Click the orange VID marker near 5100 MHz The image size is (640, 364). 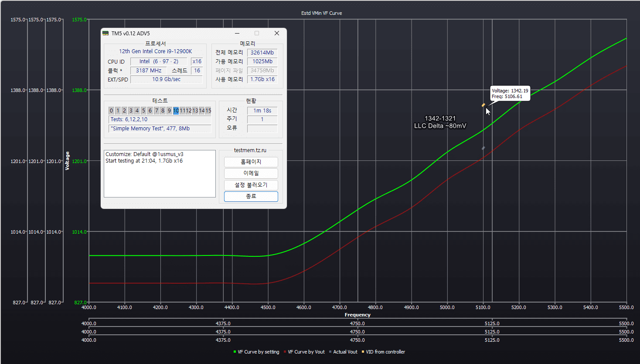point(483,105)
